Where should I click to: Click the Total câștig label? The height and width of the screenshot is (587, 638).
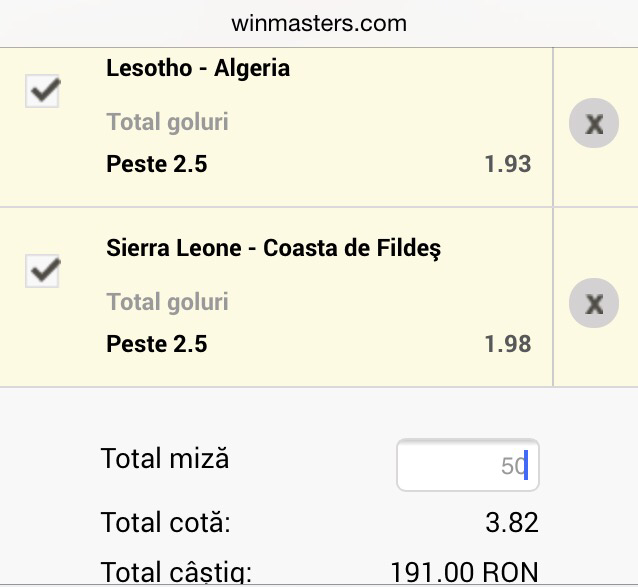click(x=176, y=573)
